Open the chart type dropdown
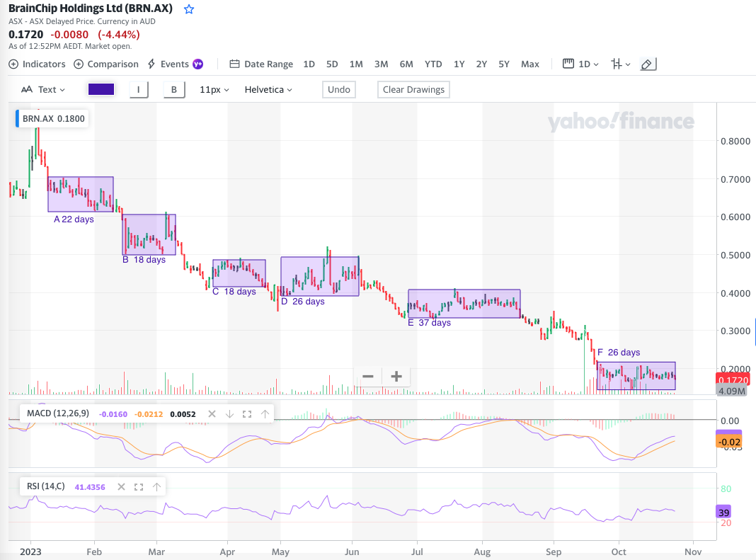The image size is (756, 560). pos(621,64)
